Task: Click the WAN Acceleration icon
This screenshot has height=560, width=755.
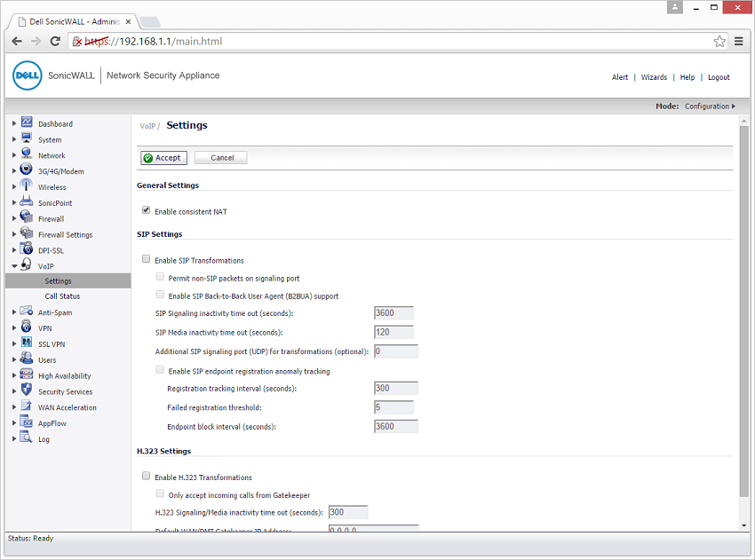Action: (27, 406)
